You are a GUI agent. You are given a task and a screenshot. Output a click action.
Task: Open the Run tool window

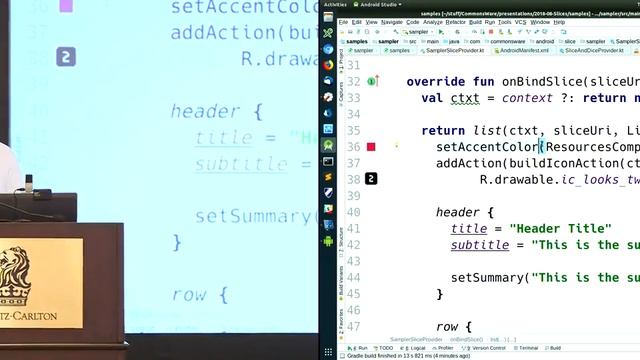coord(358,348)
